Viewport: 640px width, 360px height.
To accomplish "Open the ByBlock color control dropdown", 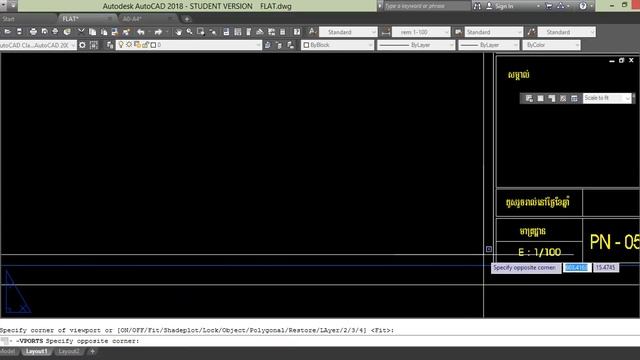I will (x=338, y=45).
